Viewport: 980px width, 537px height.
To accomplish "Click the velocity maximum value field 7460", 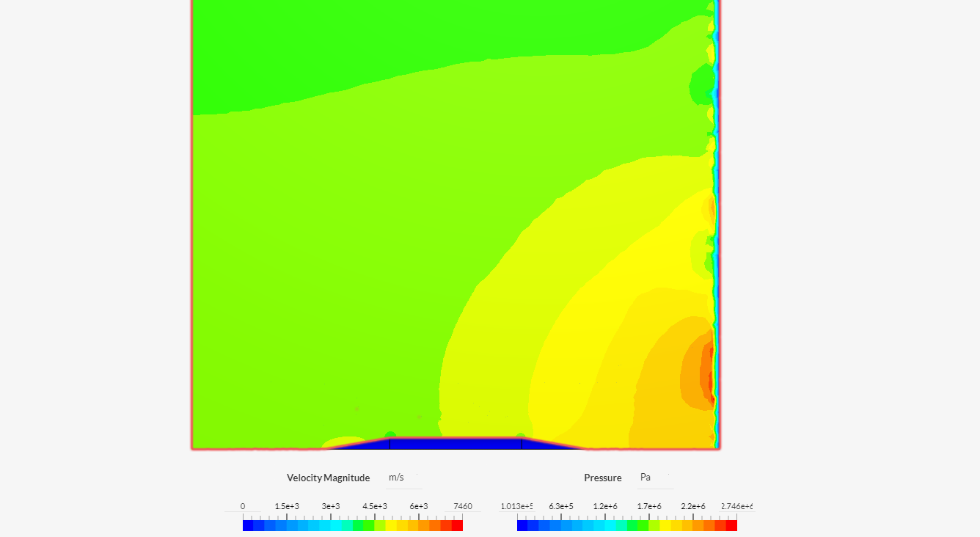I will pos(463,506).
